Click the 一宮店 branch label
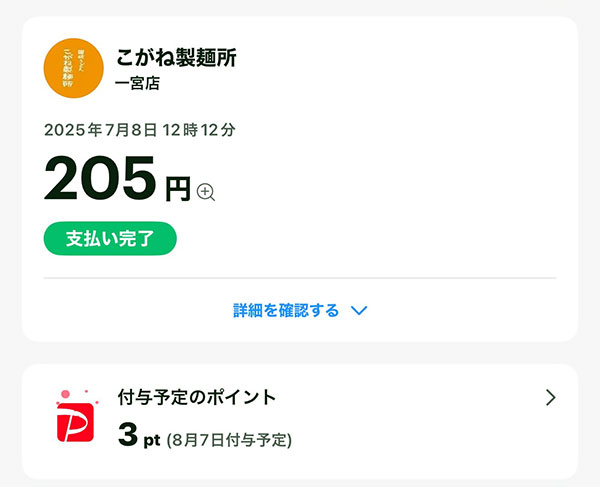 tap(137, 83)
